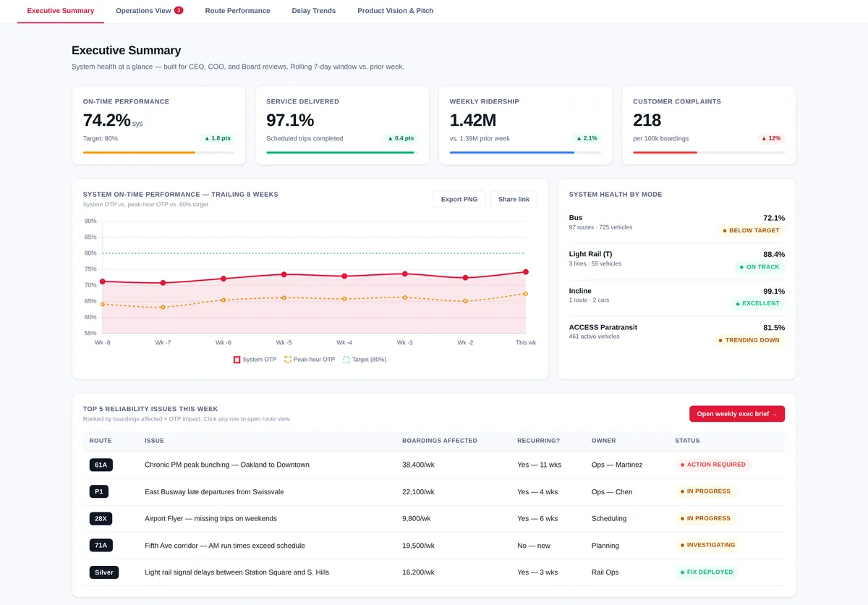
Task: Click the EXCELLENT badge for Incline
Action: [x=757, y=303]
